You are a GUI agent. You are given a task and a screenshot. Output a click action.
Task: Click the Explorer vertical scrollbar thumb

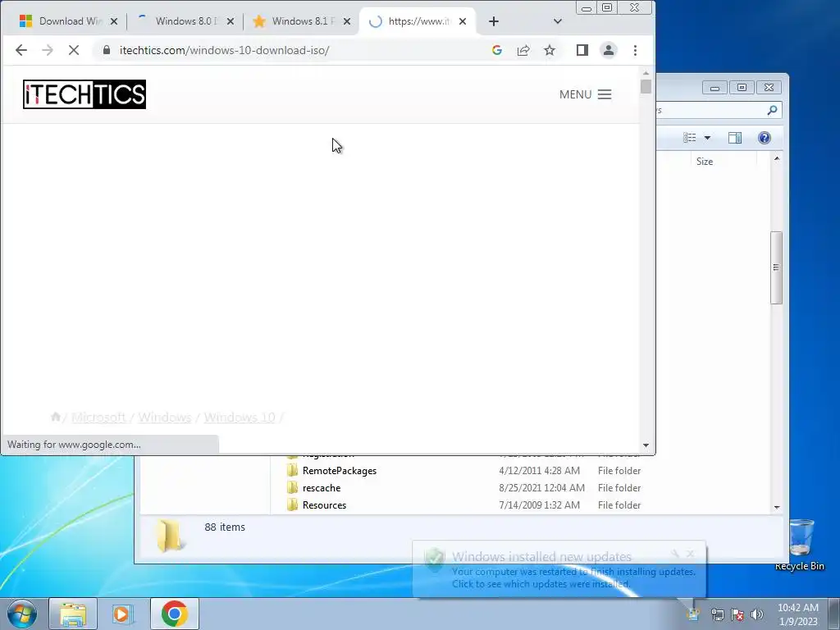pos(776,267)
